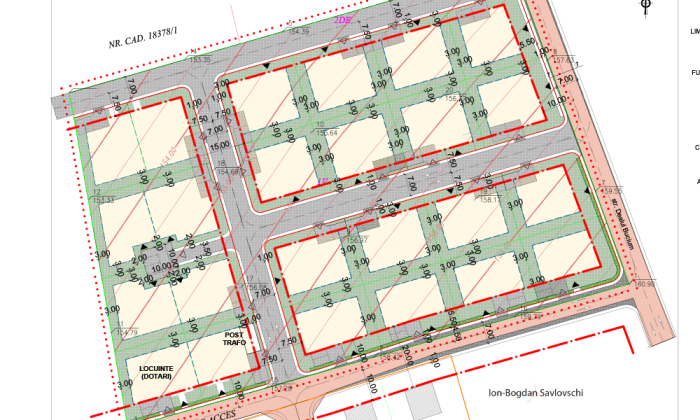
Task: Click the elevation value 158.17
Action: tap(490, 200)
